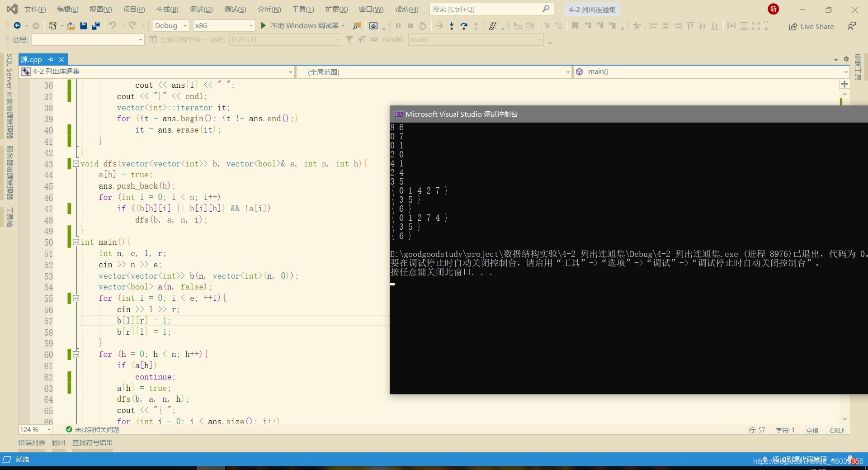868x470 pixels.
Task: Click the Step Over icon
Action: pyautogui.click(x=464, y=26)
